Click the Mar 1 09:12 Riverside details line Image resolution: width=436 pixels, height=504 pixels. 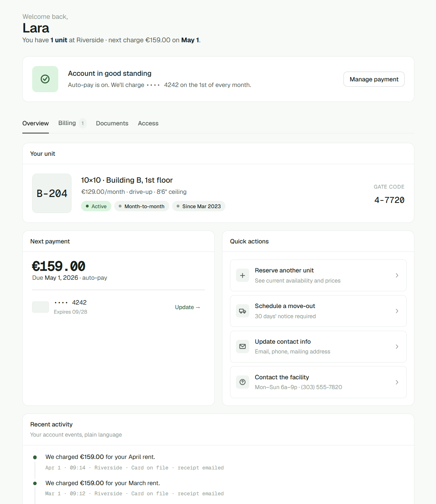tap(134, 494)
